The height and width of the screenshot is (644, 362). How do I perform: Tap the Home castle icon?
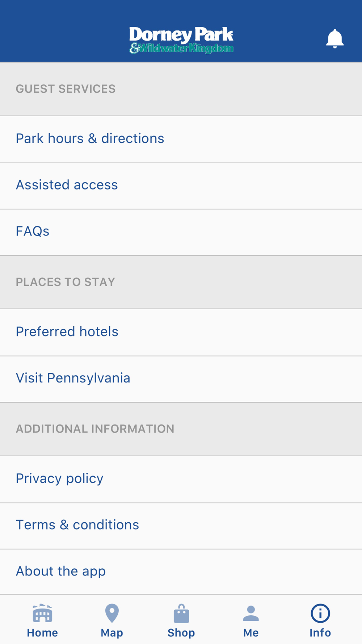tap(42, 613)
